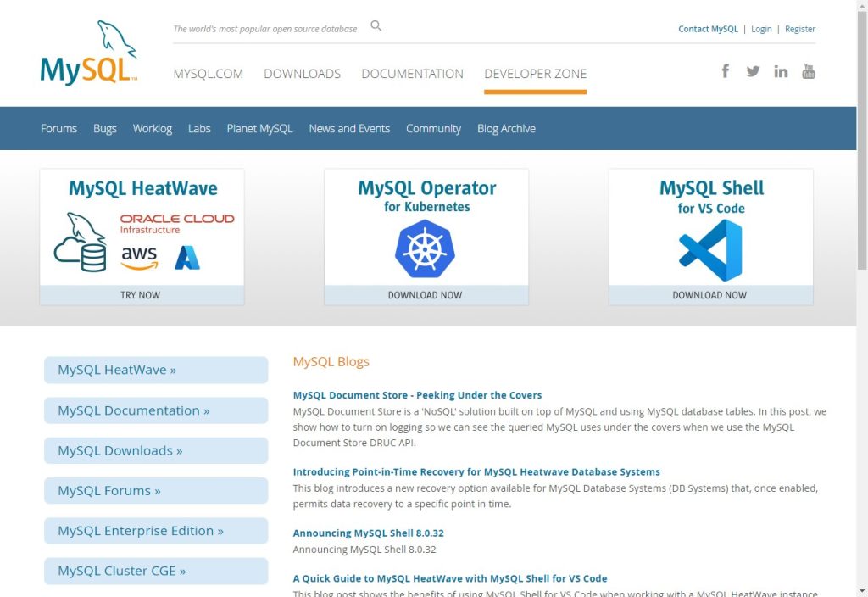Open Community in blue navbar

433,129
